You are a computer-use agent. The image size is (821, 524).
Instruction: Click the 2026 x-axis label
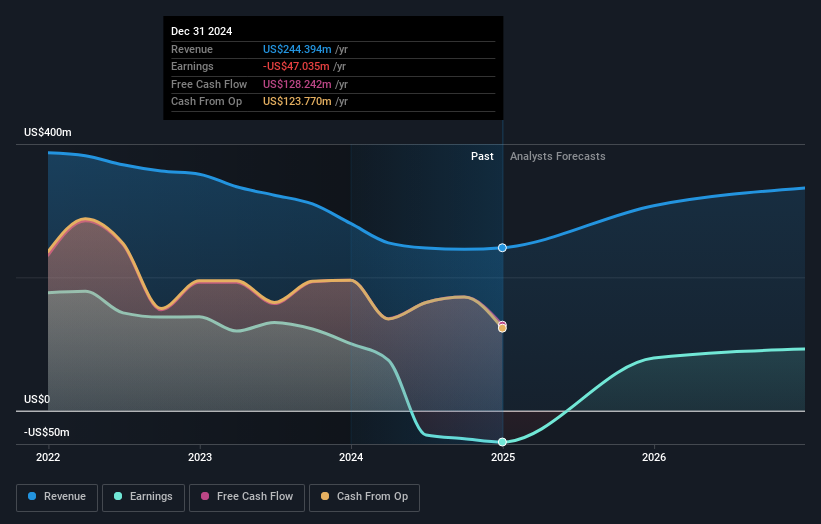tap(654, 458)
